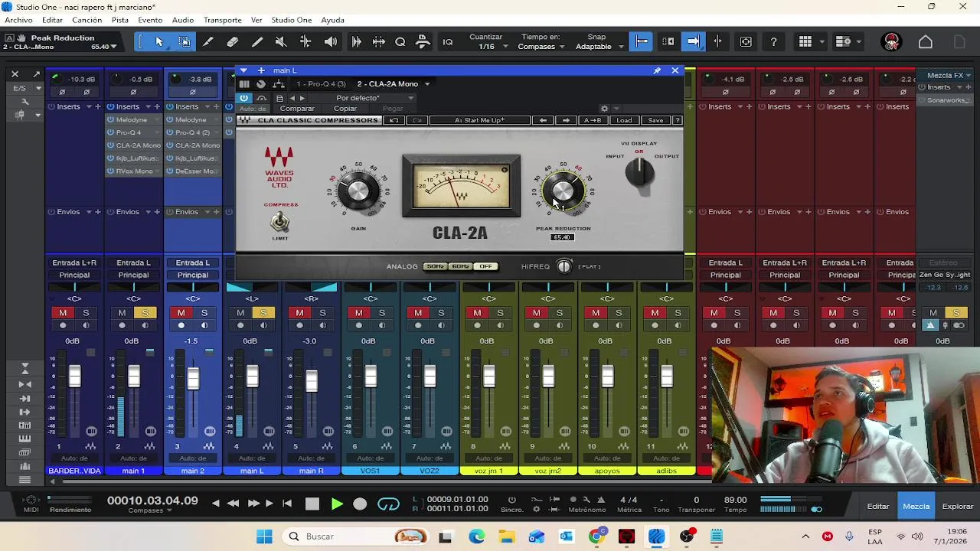Open the Archivo menu

pyautogui.click(x=18, y=20)
